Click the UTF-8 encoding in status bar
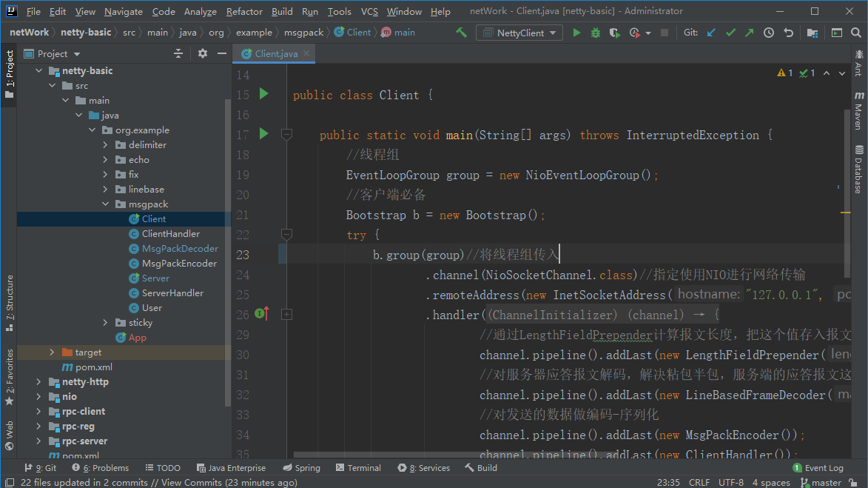868x488 pixels. click(730, 483)
